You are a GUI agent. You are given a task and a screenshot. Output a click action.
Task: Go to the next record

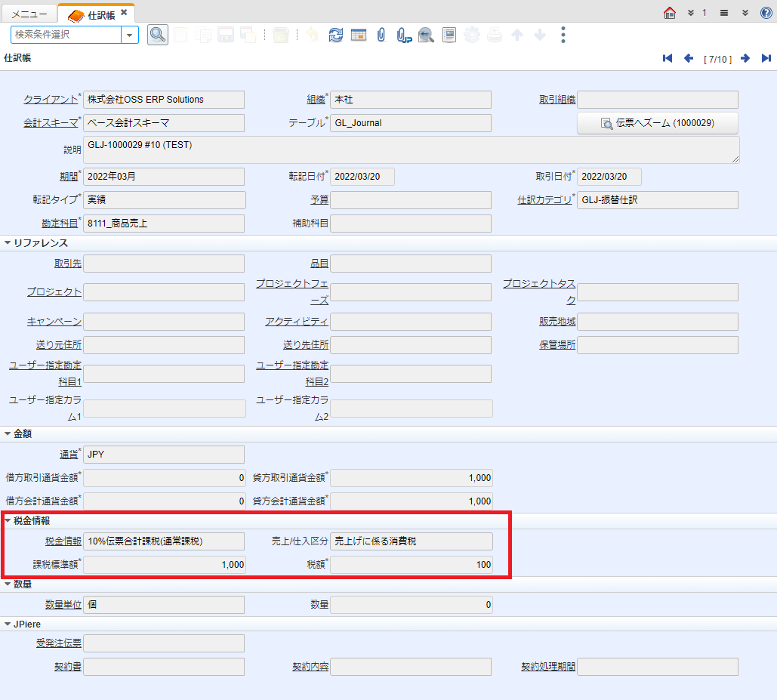tap(745, 58)
